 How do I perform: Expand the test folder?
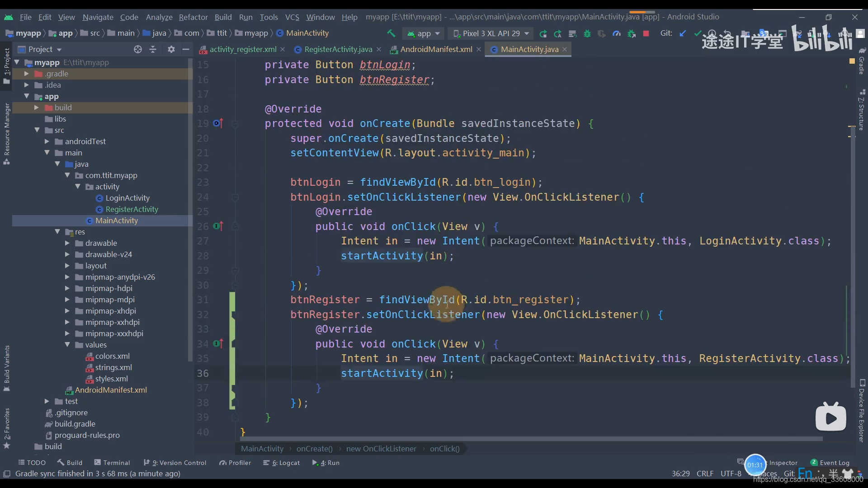click(47, 401)
